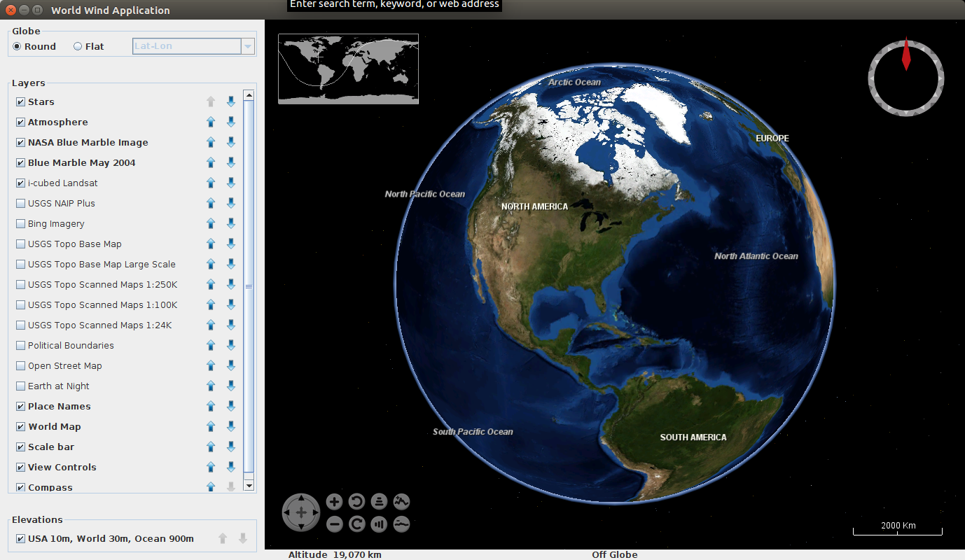Click the pitch up (horizontal bars) control
965x560 pixels.
pos(379,502)
